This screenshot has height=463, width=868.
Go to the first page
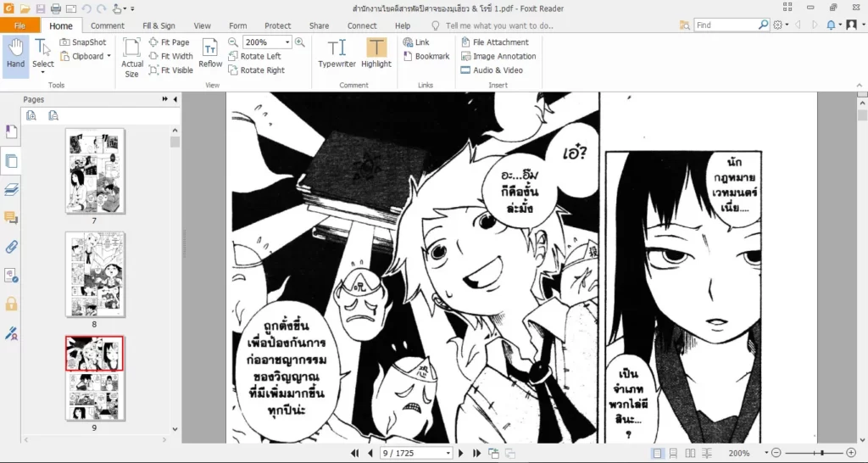[x=355, y=453]
